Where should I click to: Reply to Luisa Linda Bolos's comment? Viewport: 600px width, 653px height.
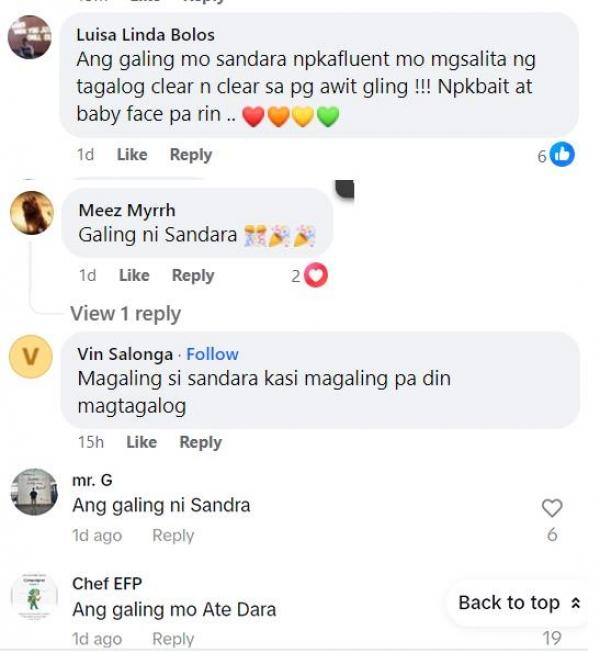coord(191,155)
